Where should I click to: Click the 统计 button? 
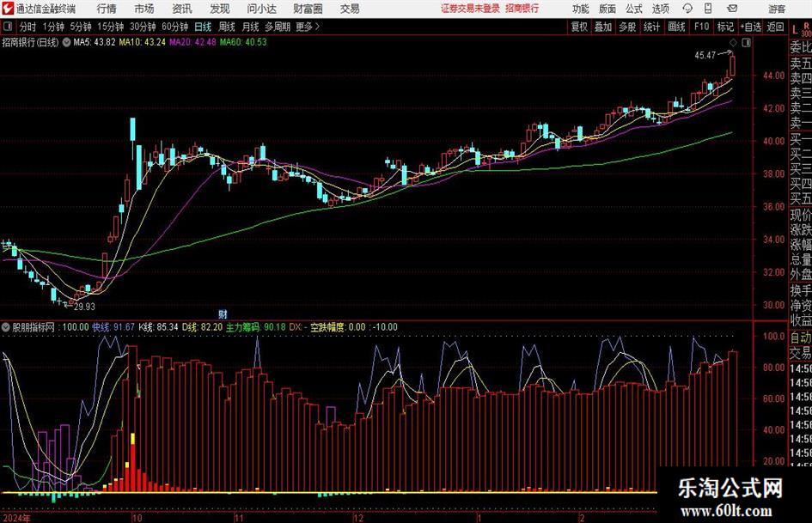[x=651, y=27]
